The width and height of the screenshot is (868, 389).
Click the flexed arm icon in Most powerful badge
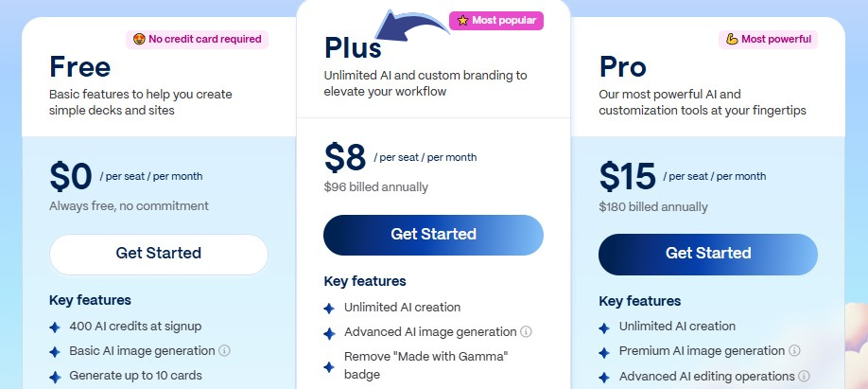(731, 39)
